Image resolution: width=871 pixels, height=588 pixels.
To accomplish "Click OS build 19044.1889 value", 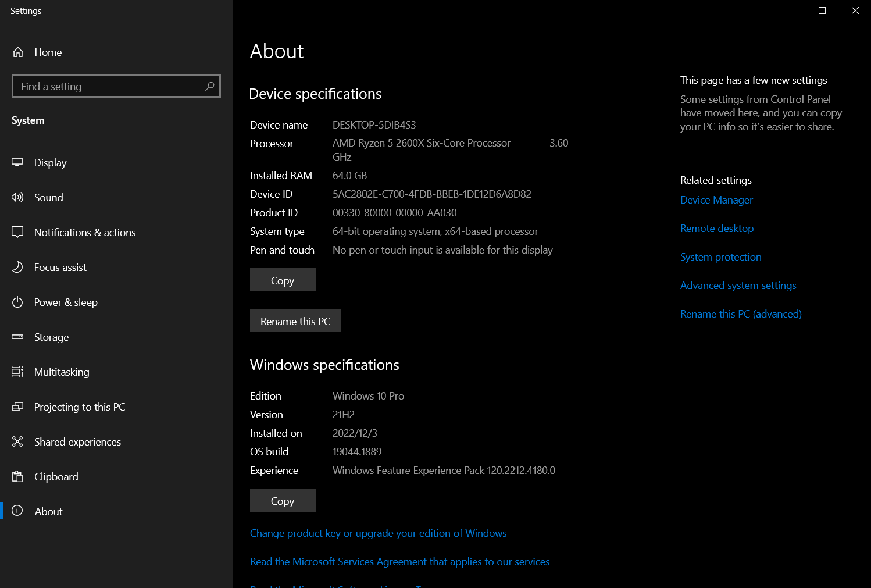I will pyautogui.click(x=357, y=452).
